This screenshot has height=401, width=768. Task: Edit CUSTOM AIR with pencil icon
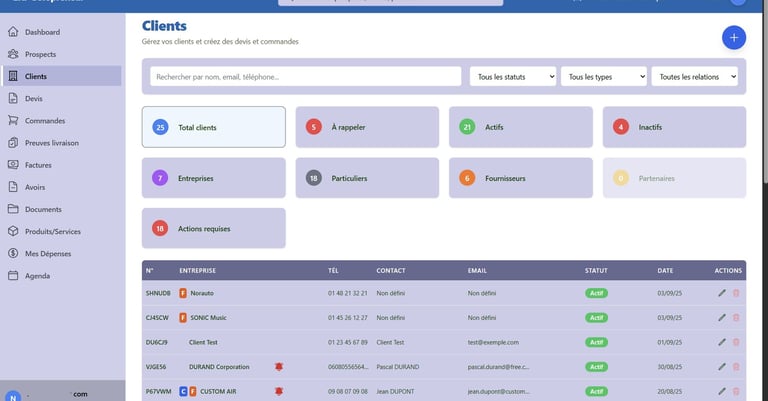(721, 391)
